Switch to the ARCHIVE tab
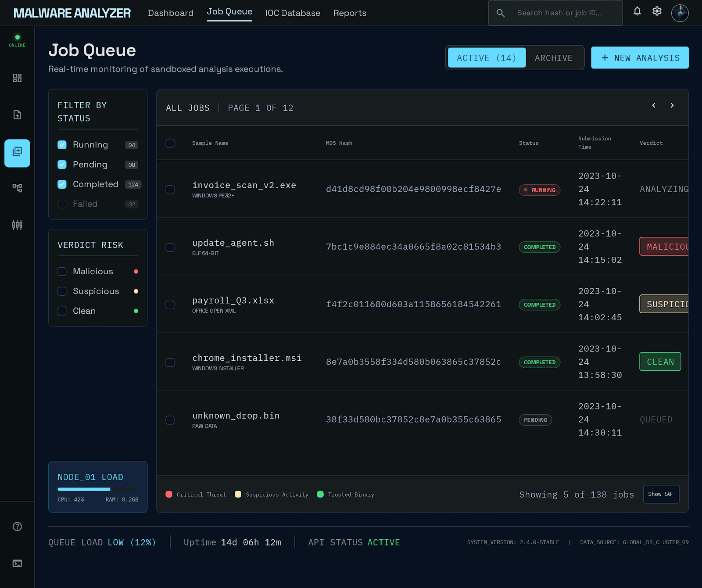This screenshot has height=588, width=702. pos(554,58)
